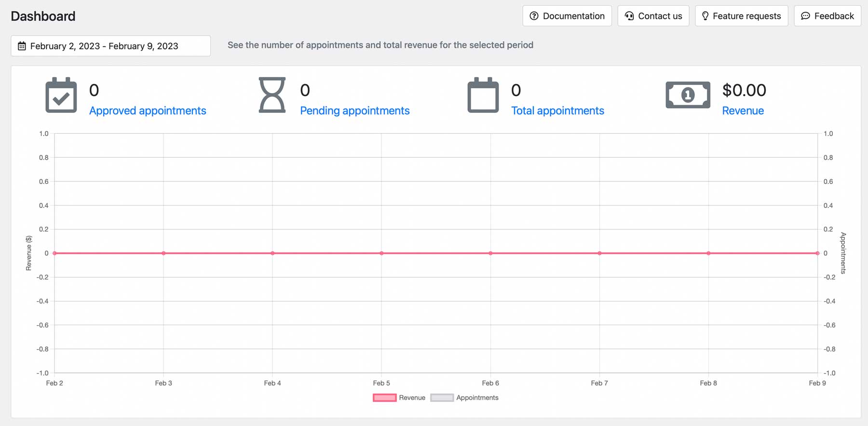The width and height of the screenshot is (868, 426).
Task: Click the calendar icon in date picker
Action: (22, 46)
